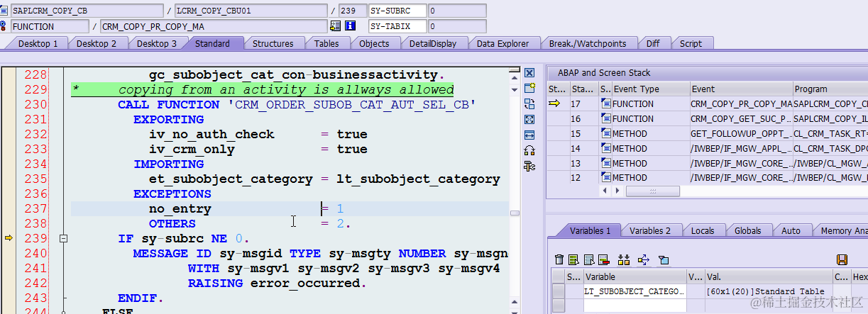The width and height of the screenshot is (868, 314).
Task: Switch to the Desktop 2 tab
Action: click(x=97, y=43)
